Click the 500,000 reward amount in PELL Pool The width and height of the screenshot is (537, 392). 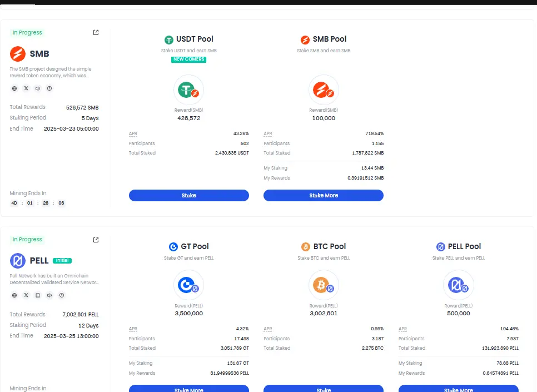click(459, 314)
